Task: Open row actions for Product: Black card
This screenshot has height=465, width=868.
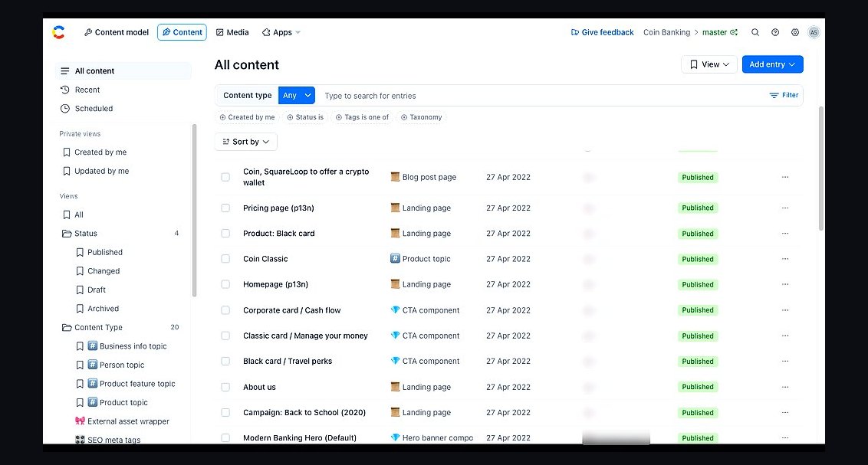Action: point(785,234)
